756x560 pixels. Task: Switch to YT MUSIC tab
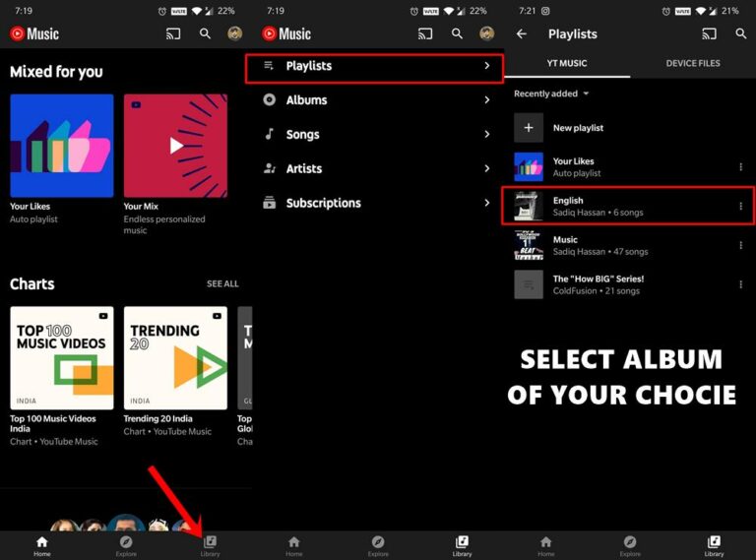(x=567, y=63)
